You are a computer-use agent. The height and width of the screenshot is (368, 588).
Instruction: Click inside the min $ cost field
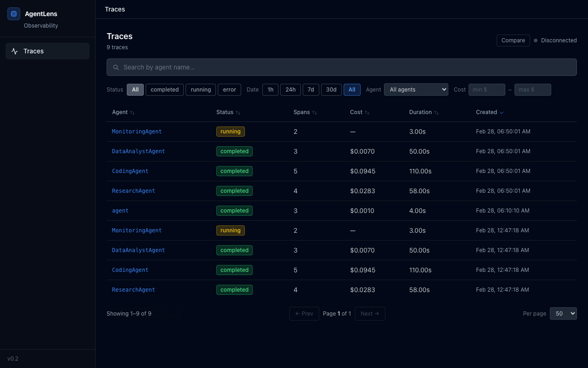point(486,90)
